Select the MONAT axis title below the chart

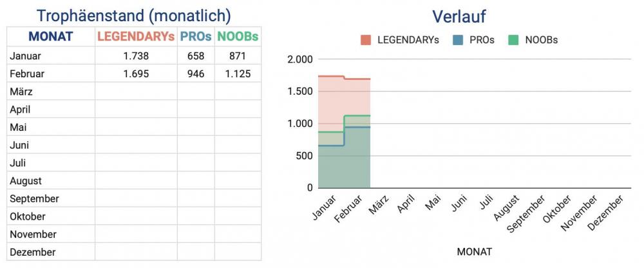pyautogui.click(x=474, y=251)
